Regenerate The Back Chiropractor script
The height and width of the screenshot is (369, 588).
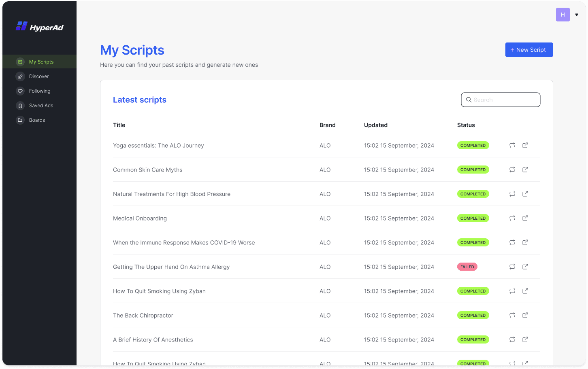512,315
